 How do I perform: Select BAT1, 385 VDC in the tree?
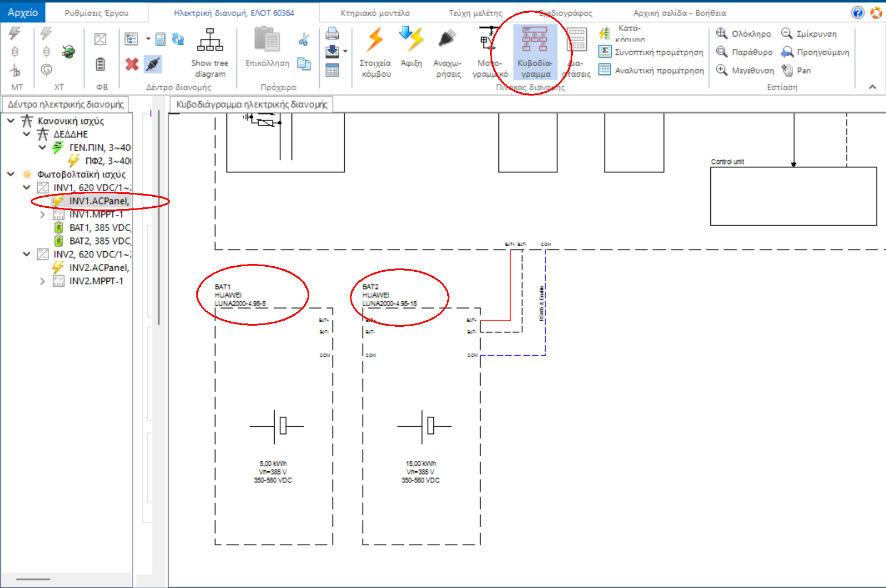coord(92,227)
